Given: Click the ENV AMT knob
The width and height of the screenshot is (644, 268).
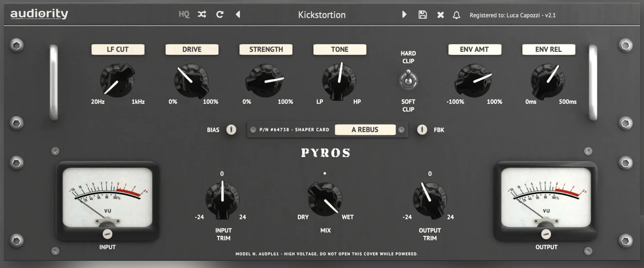Looking at the screenshot, I should pyautogui.click(x=473, y=81).
